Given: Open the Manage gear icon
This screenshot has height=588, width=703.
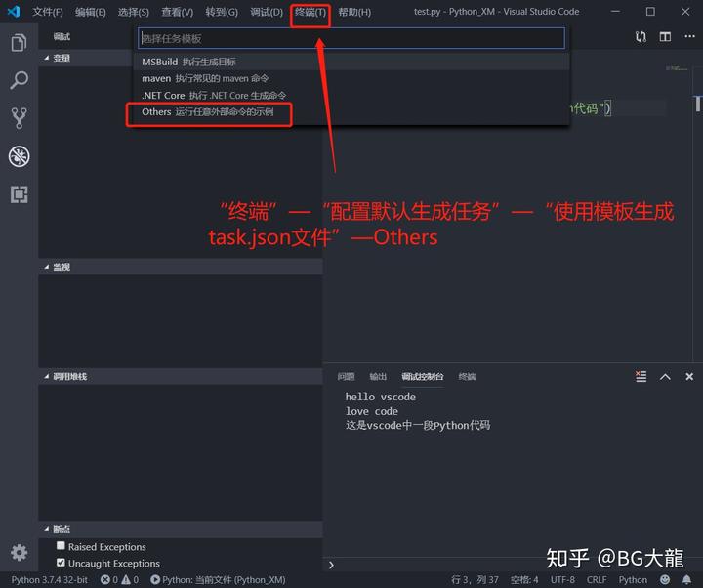Looking at the screenshot, I should tap(19, 552).
